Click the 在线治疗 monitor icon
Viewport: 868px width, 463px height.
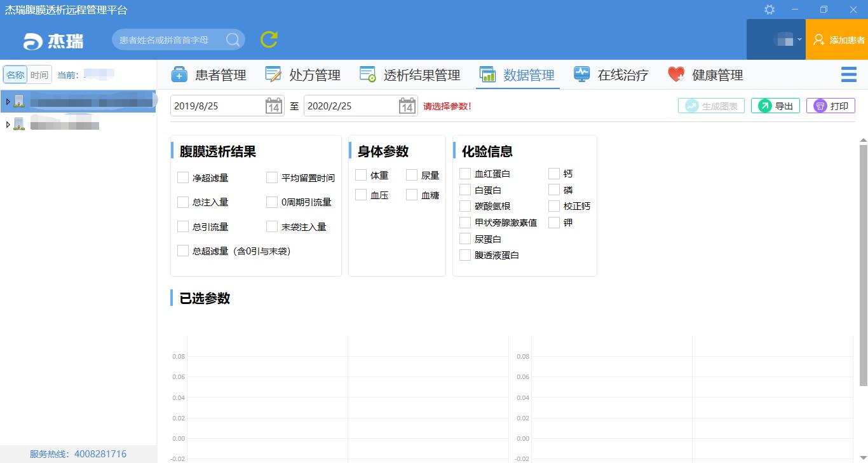click(x=581, y=75)
